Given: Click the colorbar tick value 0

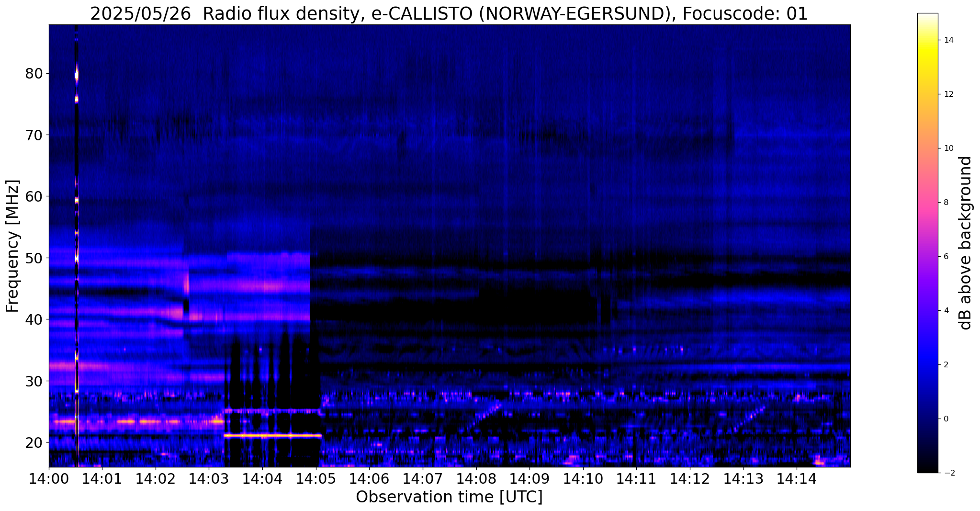Looking at the screenshot, I should [946, 419].
